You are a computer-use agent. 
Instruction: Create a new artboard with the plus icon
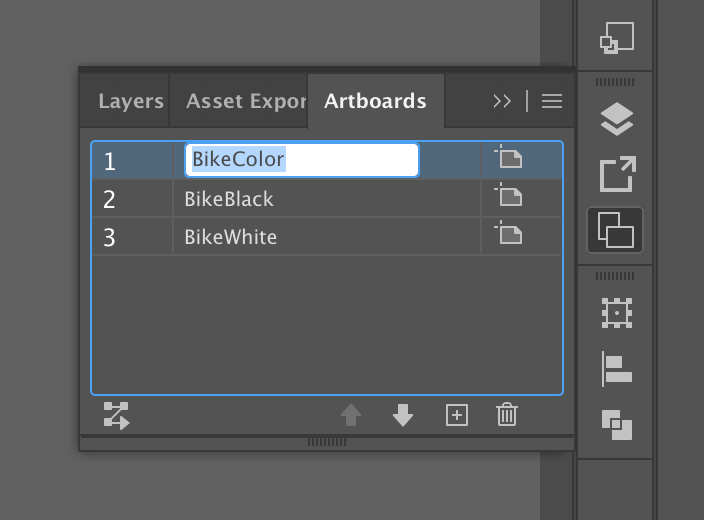point(456,415)
